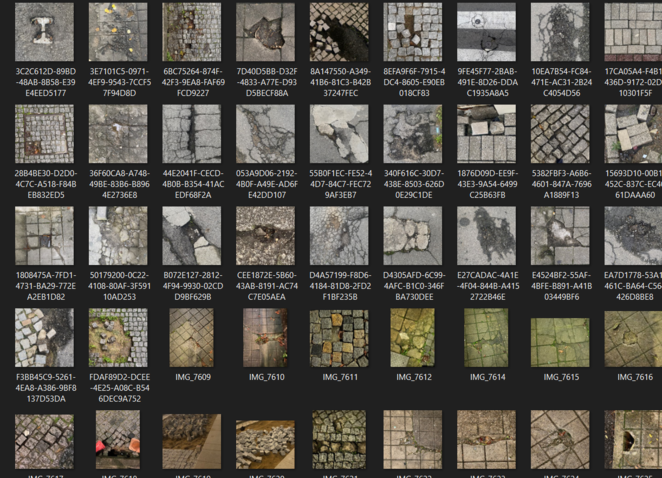Select file starting with 3C2C612D-89BD
The image size is (662, 478).
(44, 32)
